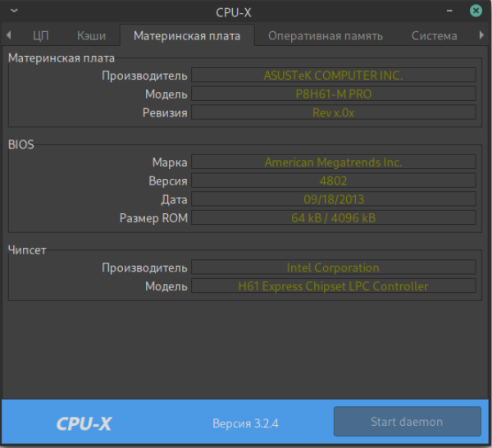
Task: Show the Система tab
Action: point(434,36)
